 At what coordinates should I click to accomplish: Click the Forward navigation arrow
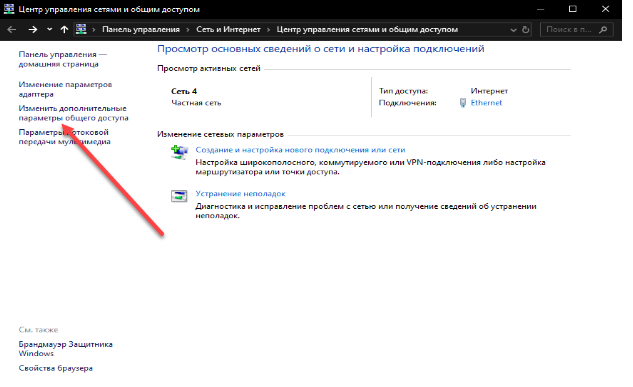point(33,29)
